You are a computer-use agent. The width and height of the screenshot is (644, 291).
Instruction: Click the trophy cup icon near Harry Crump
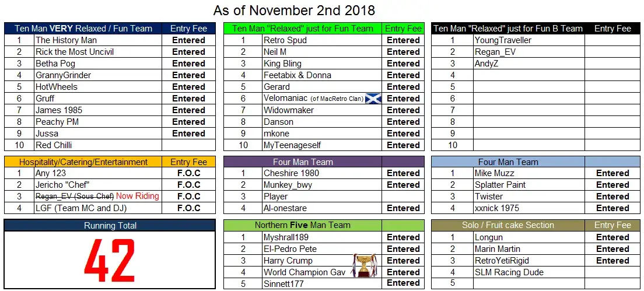tap(363, 265)
